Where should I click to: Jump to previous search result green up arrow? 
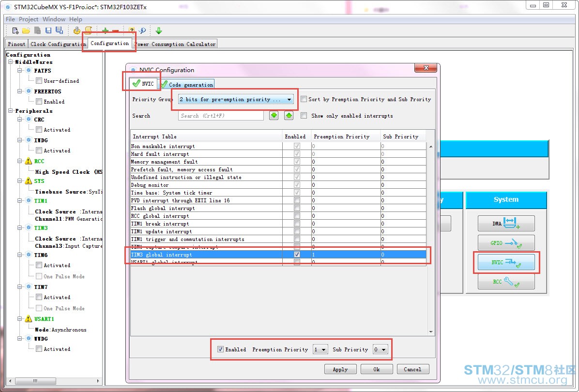point(289,116)
